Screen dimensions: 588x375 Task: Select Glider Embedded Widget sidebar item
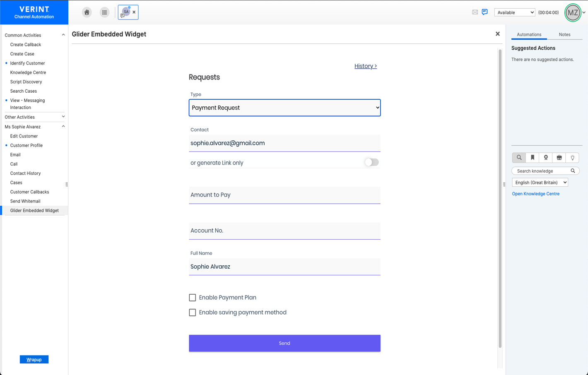tap(34, 211)
